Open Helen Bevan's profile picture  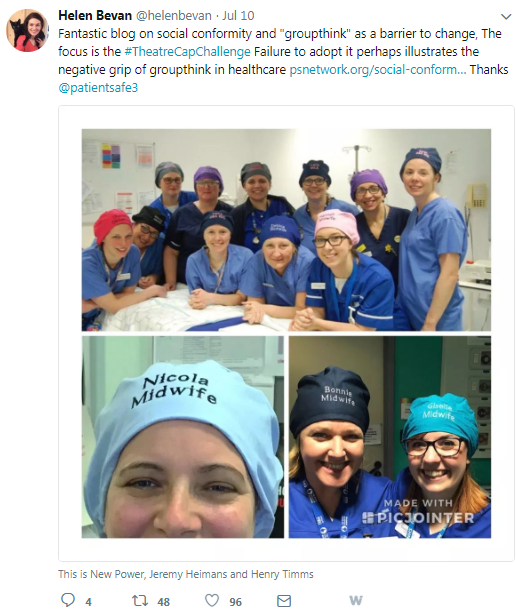click(28, 31)
